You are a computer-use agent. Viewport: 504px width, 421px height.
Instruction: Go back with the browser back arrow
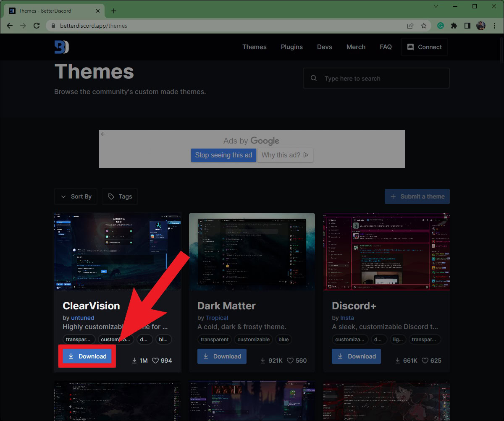tap(10, 26)
